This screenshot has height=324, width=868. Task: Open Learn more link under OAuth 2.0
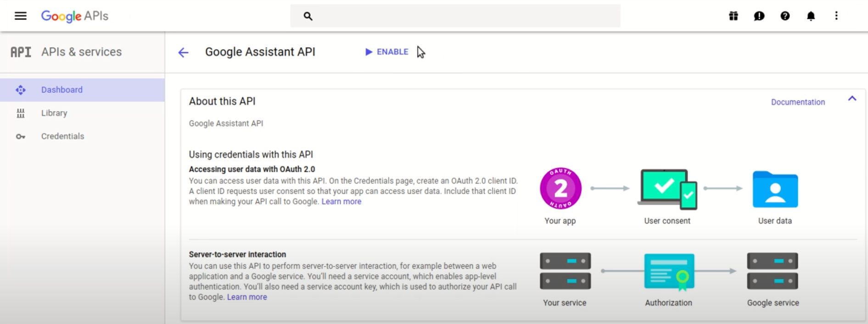(x=342, y=201)
